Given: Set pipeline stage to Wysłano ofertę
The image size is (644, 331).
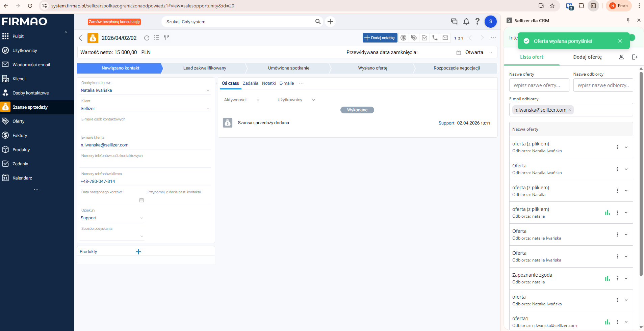Looking at the screenshot, I should coord(372,68).
